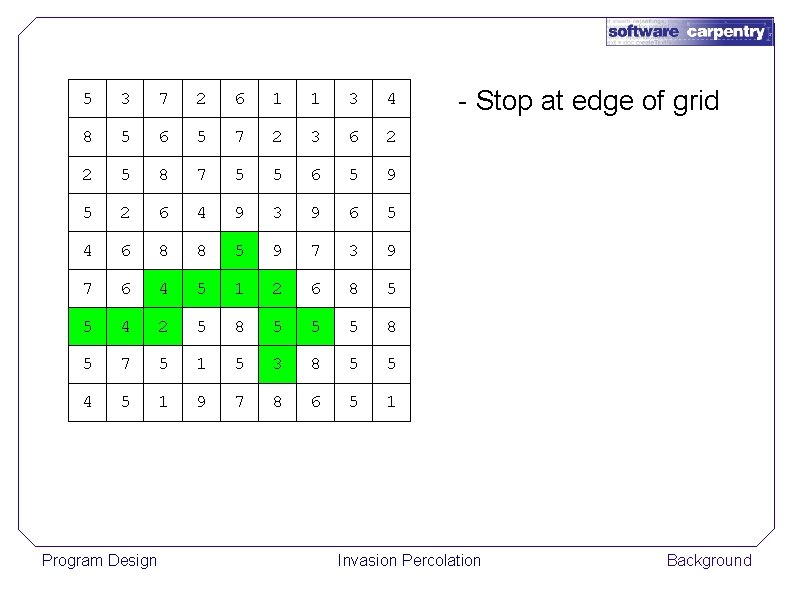Screen dimensions: 794x595
Task: Select the top-right corner cell showing 4
Action: click(x=391, y=99)
